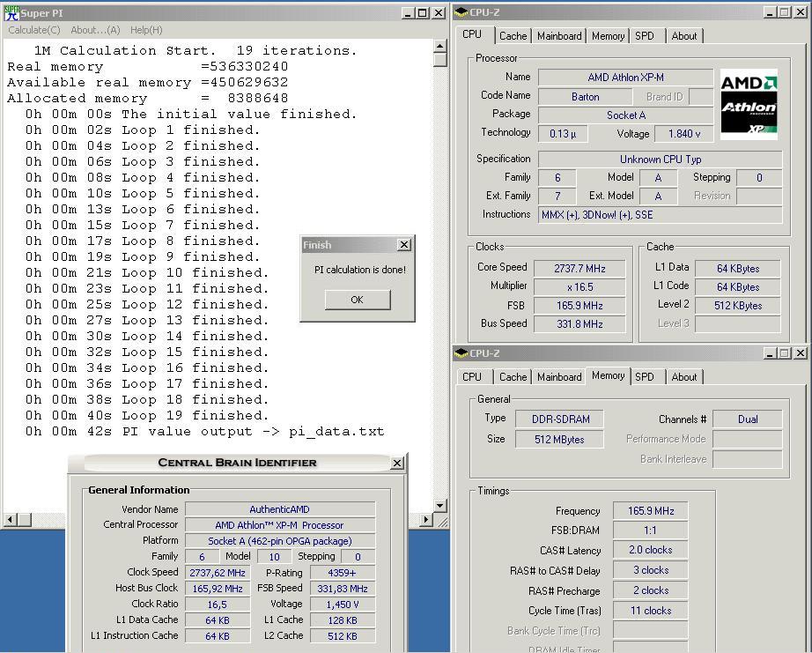Screen dimensions: 812x653
Task: Open Cache tab in CPU-Z window showing Timings
Action: coord(513,377)
